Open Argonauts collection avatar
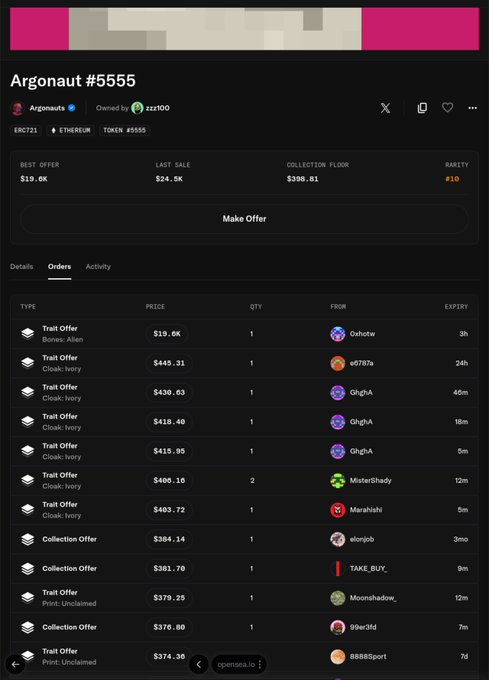 coord(17,108)
